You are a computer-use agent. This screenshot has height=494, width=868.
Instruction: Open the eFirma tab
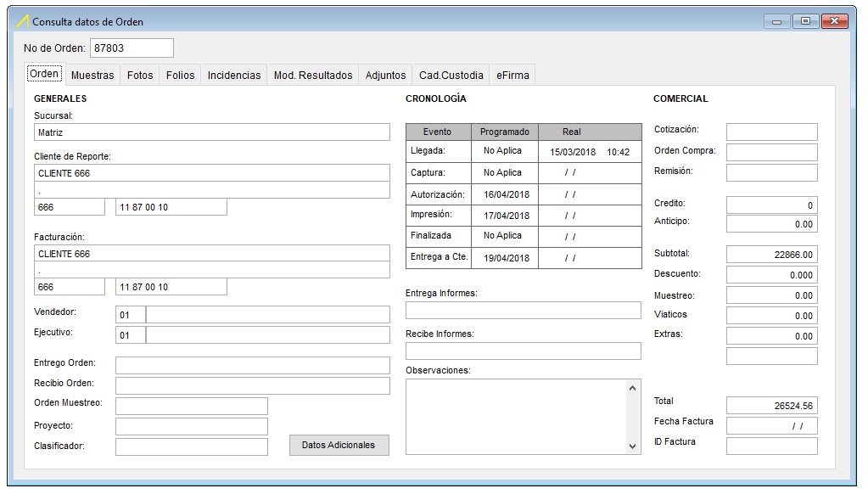[x=512, y=76]
